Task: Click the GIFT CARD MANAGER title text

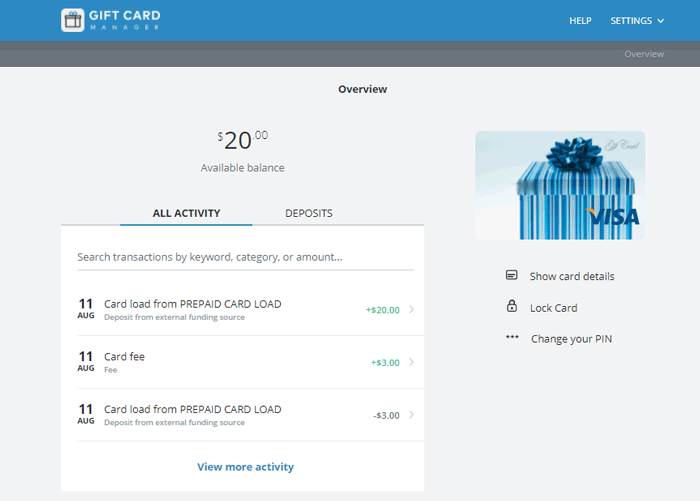Action: 125,20
